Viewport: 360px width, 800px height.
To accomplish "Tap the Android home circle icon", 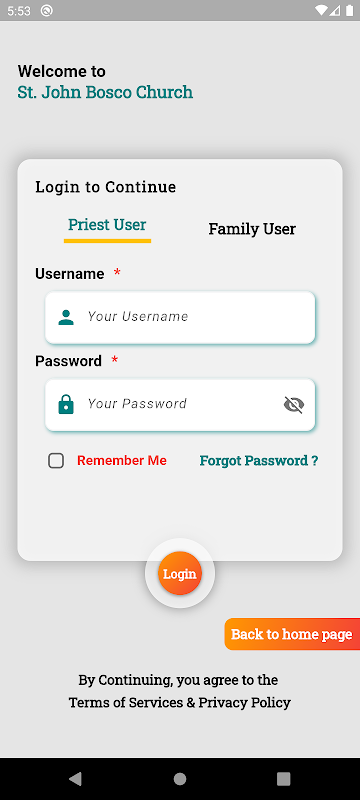I will [x=179, y=779].
